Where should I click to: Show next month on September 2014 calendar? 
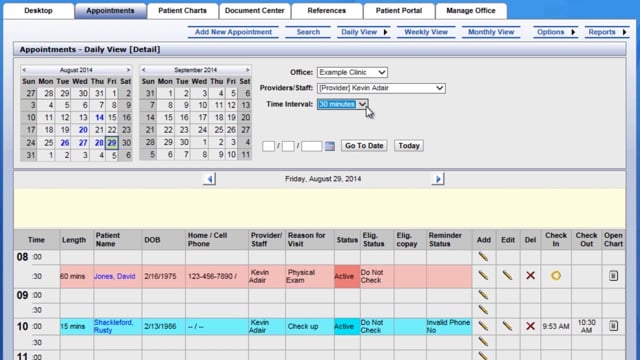[x=247, y=70]
